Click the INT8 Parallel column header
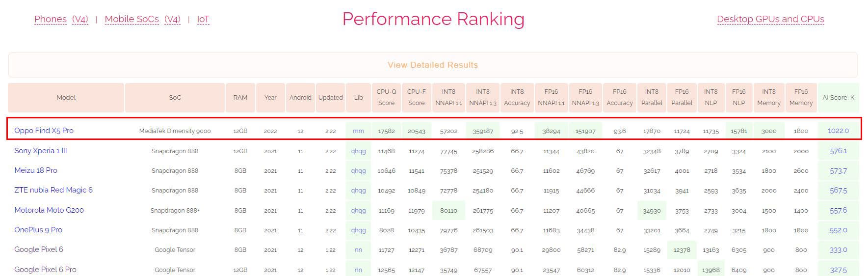Screen dimensions: 868x276 coord(652,97)
